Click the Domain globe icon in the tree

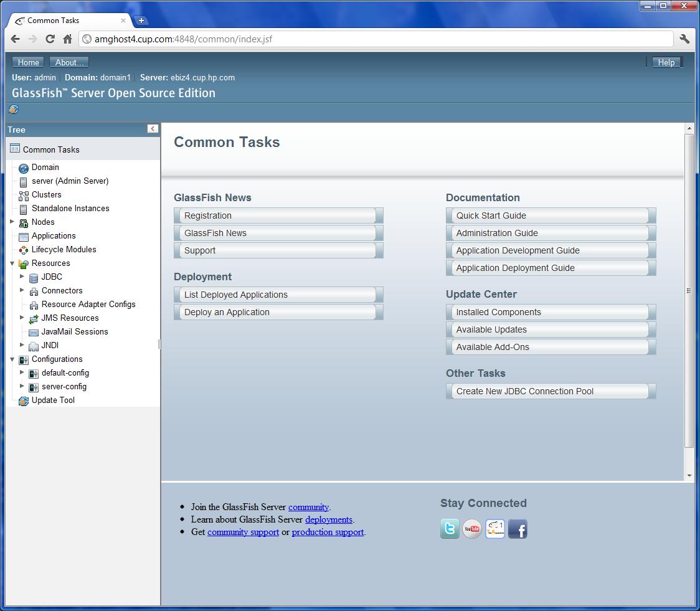[24, 167]
